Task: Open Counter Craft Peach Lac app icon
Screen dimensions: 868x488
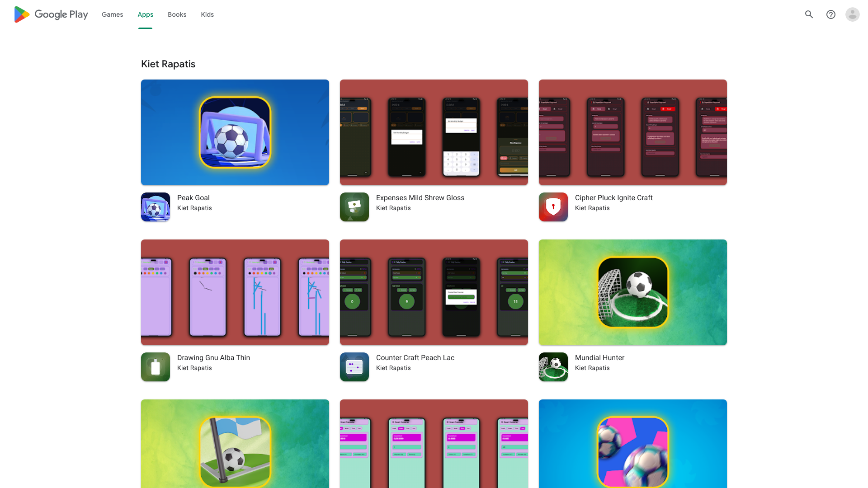Action: (x=354, y=367)
